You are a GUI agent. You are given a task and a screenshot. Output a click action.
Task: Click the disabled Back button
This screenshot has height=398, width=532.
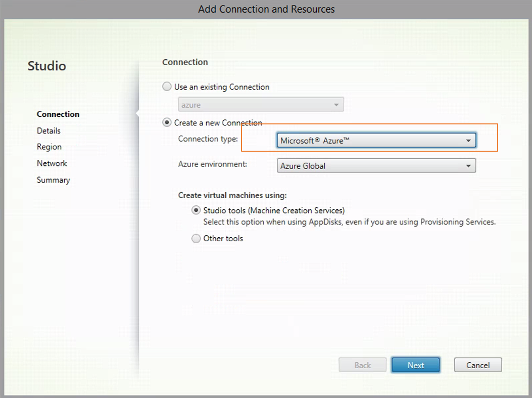click(363, 365)
